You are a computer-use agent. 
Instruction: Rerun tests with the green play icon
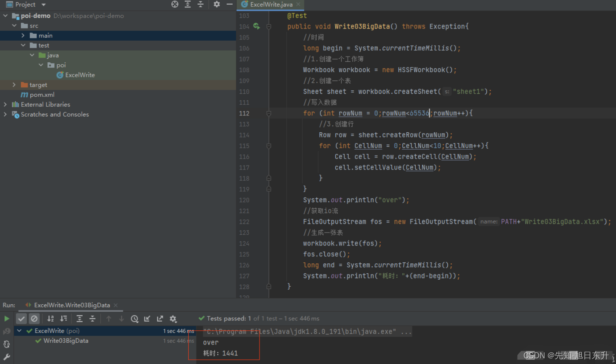(x=6, y=319)
